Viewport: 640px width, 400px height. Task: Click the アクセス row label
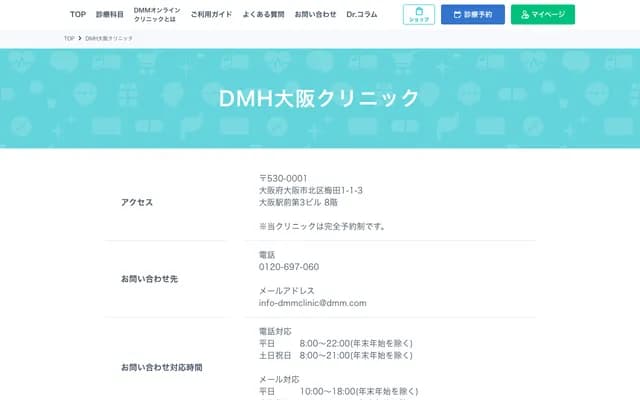pos(137,202)
